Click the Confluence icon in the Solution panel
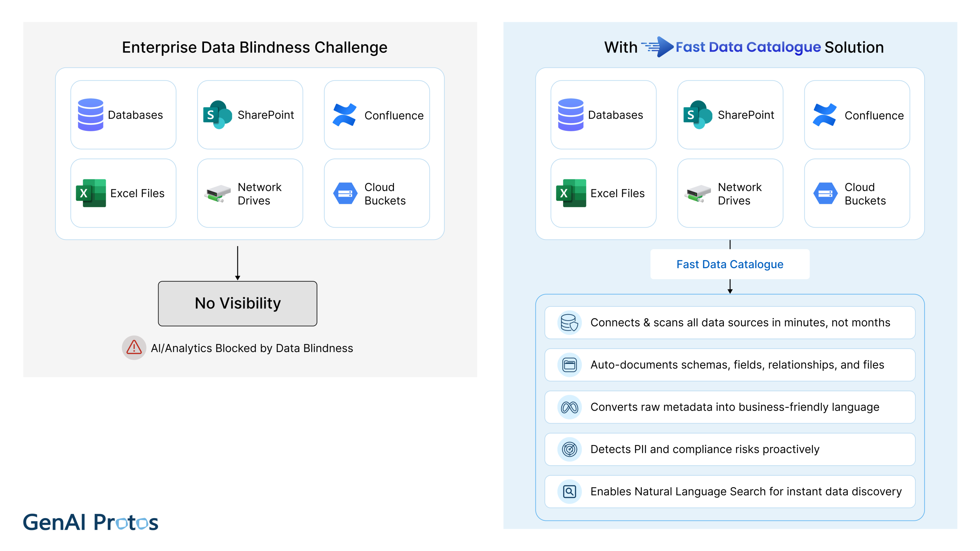This screenshot has width=980, height=551. [x=824, y=115]
